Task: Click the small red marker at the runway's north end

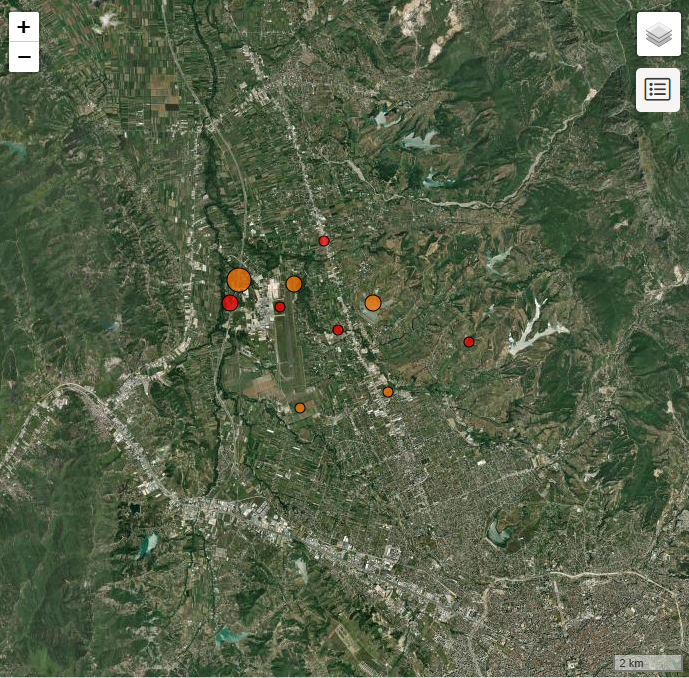Action: point(280,307)
